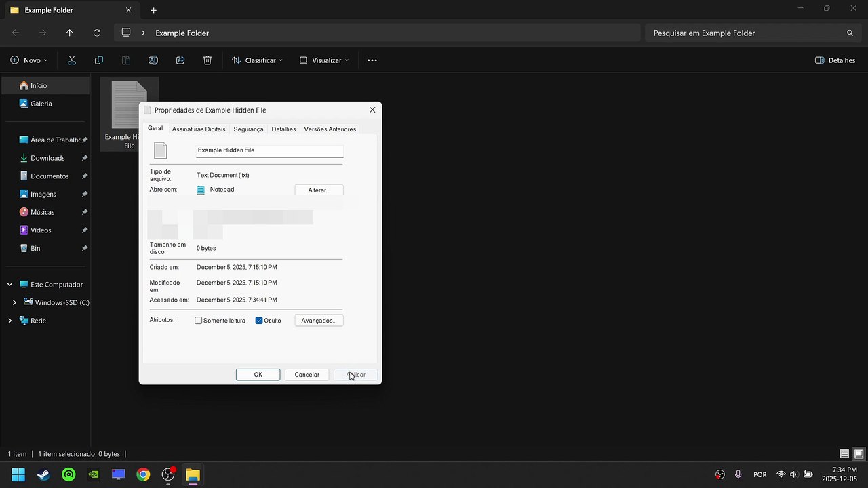Screen dimensions: 868x488
Task: Switch to large icons view icon
Action: tap(859, 454)
